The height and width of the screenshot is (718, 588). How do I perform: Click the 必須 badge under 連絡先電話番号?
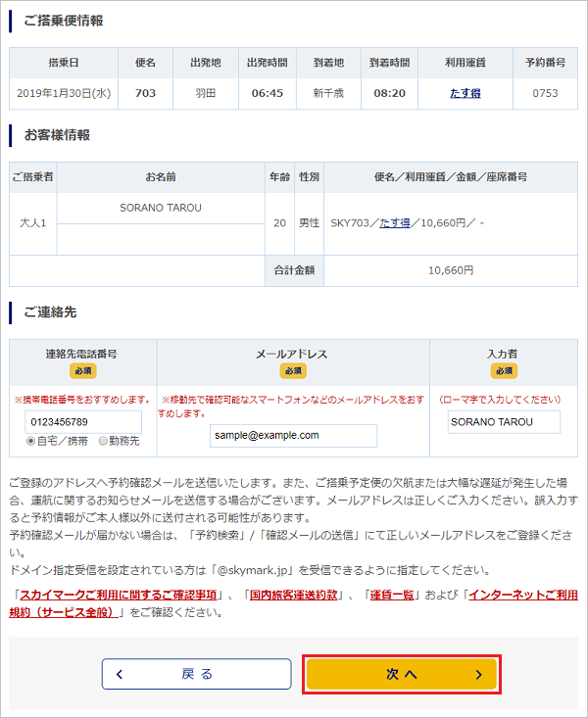click(82, 371)
